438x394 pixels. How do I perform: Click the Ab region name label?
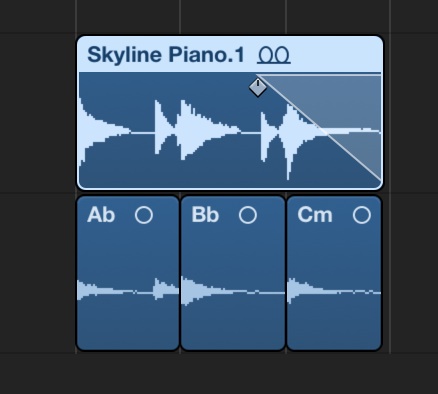point(101,215)
